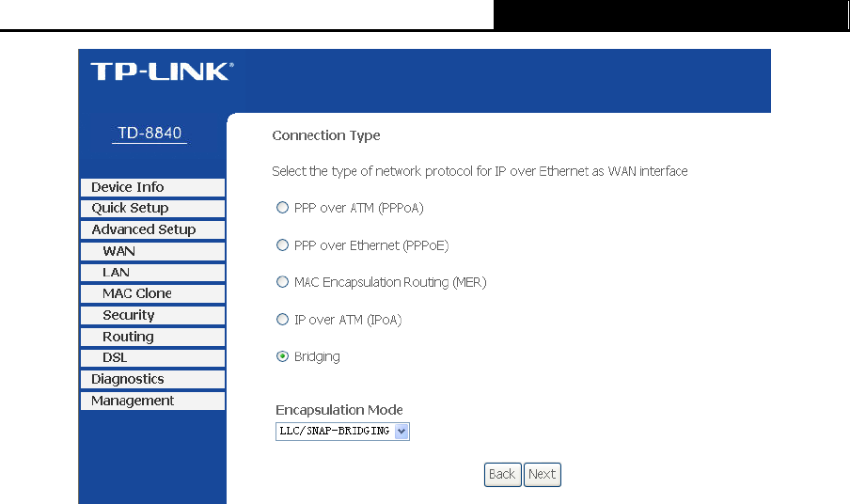The height and width of the screenshot is (504, 850).
Task: Click the TP-LINK logo
Action: coord(162,71)
